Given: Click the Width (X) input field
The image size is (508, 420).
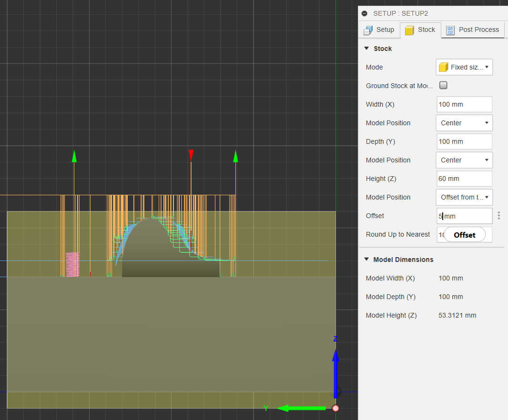Looking at the screenshot, I should [x=464, y=104].
